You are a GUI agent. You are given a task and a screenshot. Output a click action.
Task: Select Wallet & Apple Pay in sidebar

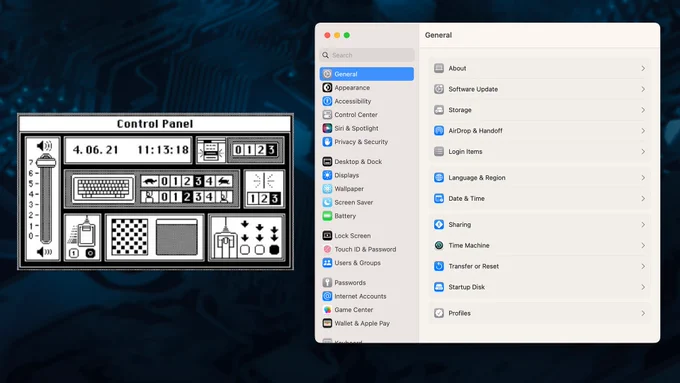[x=367, y=323]
